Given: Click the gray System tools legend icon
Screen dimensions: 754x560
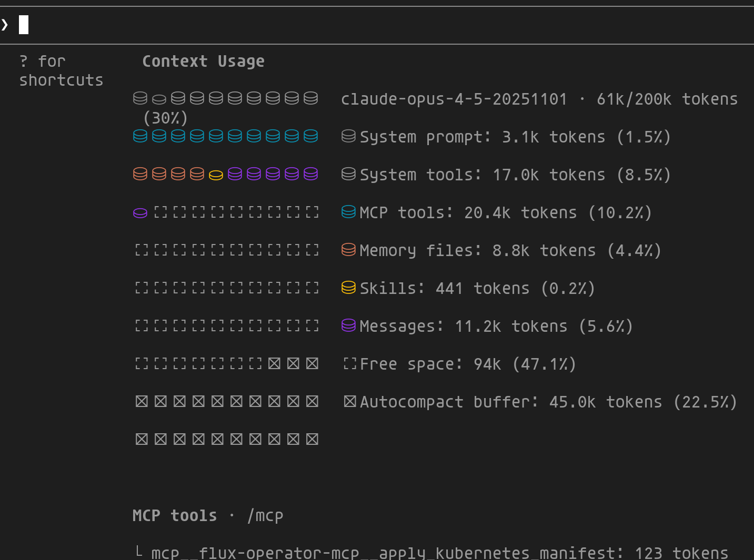Looking at the screenshot, I should [x=348, y=174].
